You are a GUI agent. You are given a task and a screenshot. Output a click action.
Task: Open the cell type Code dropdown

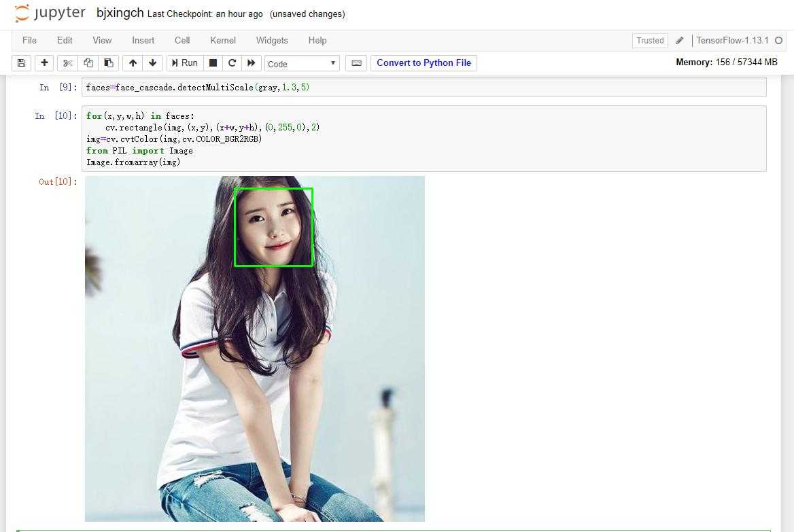302,63
